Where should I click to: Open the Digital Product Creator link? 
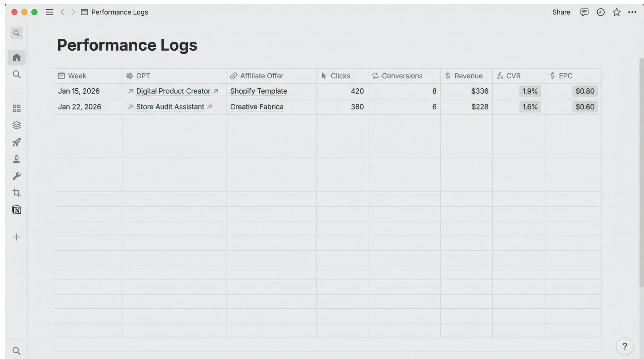pyautogui.click(x=173, y=91)
